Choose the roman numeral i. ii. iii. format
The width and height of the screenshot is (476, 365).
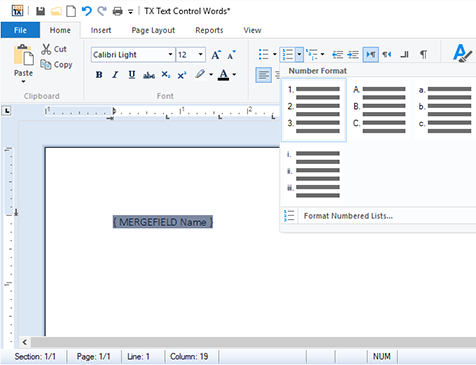coord(314,174)
